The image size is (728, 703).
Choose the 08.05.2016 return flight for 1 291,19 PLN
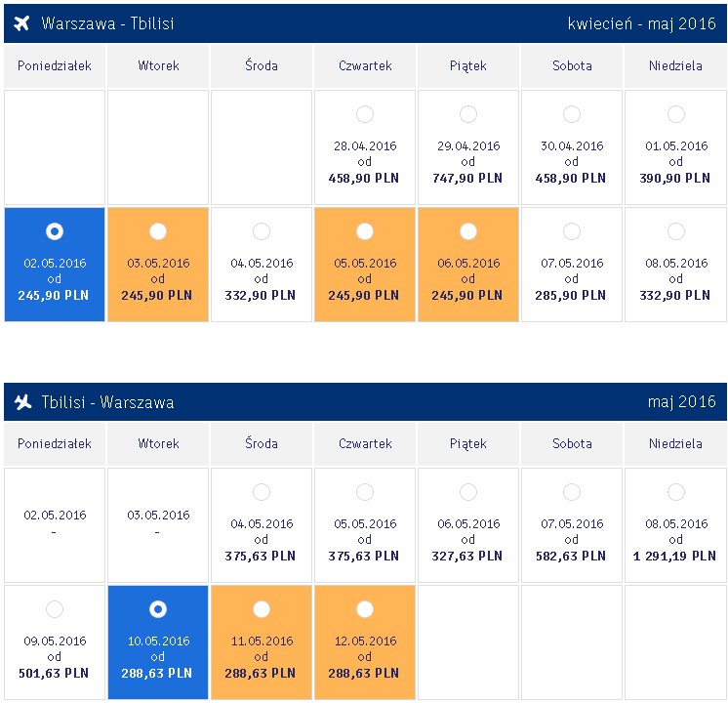[x=675, y=492]
